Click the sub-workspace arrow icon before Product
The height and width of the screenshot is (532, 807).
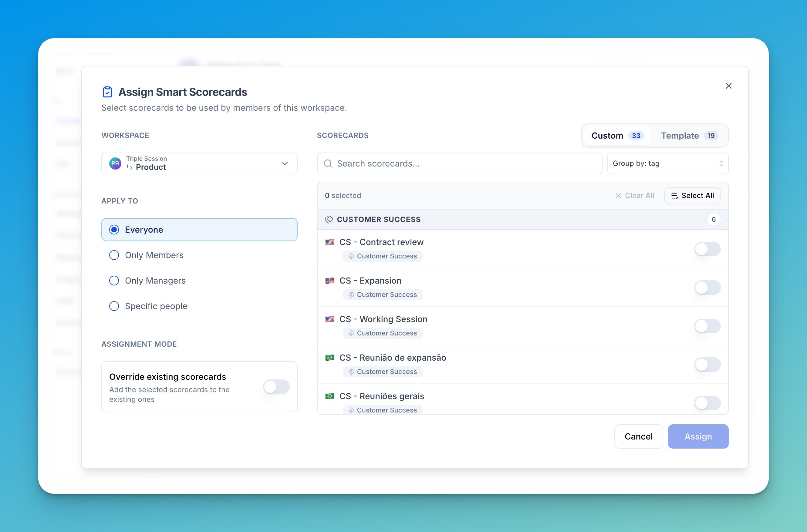tap(130, 167)
